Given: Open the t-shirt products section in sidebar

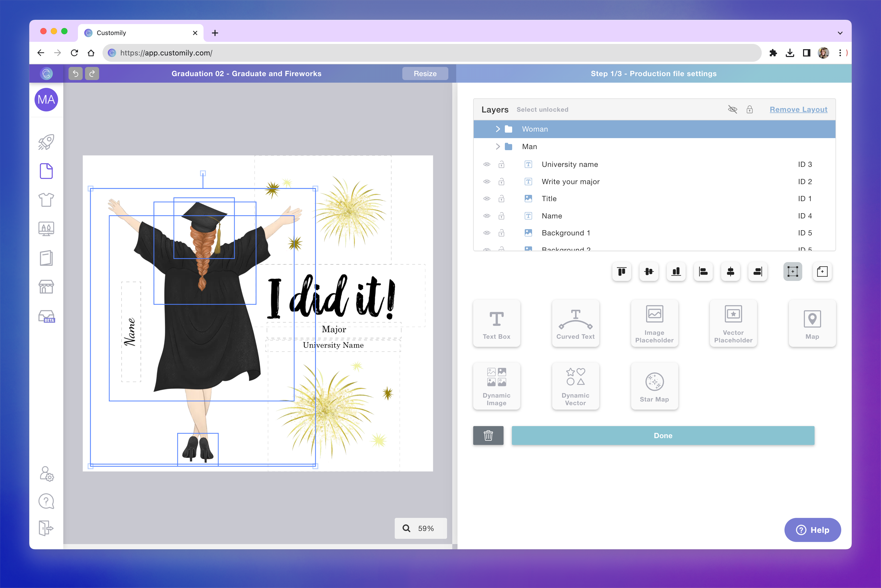Looking at the screenshot, I should [x=46, y=200].
